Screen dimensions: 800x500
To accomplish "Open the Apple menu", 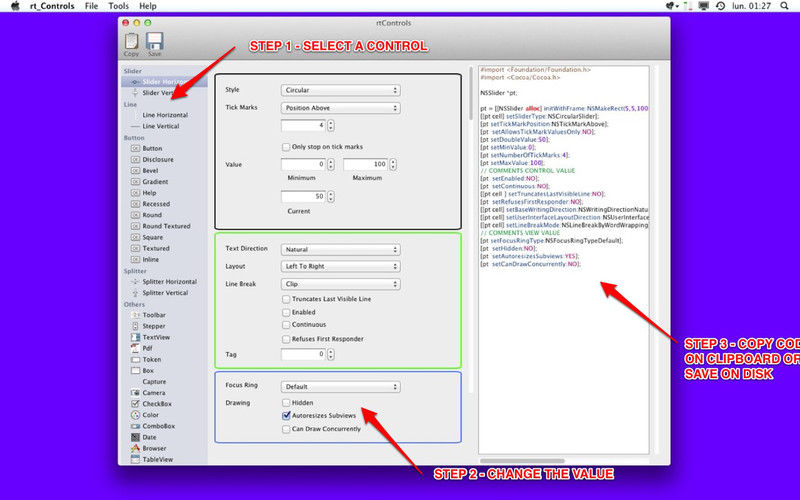I will [x=15, y=6].
